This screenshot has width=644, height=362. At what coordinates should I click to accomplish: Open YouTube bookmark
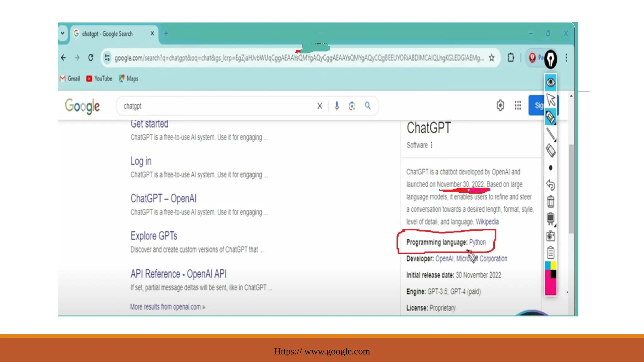(x=99, y=79)
